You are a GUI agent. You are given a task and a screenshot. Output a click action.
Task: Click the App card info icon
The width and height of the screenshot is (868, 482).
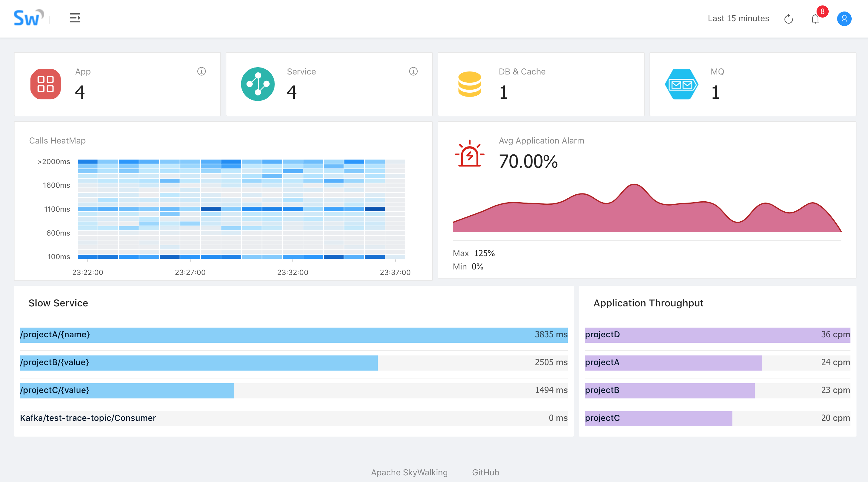[x=202, y=71]
